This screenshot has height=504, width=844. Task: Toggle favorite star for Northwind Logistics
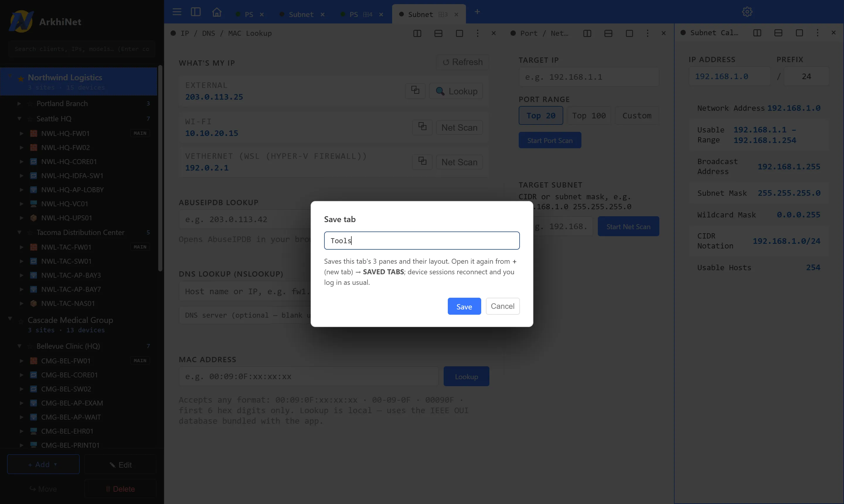click(x=21, y=79)
